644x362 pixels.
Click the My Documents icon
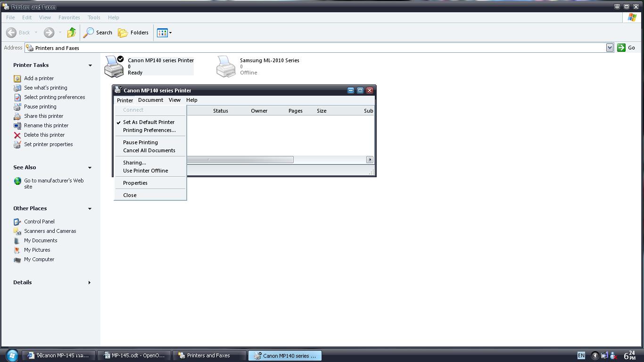17,240
